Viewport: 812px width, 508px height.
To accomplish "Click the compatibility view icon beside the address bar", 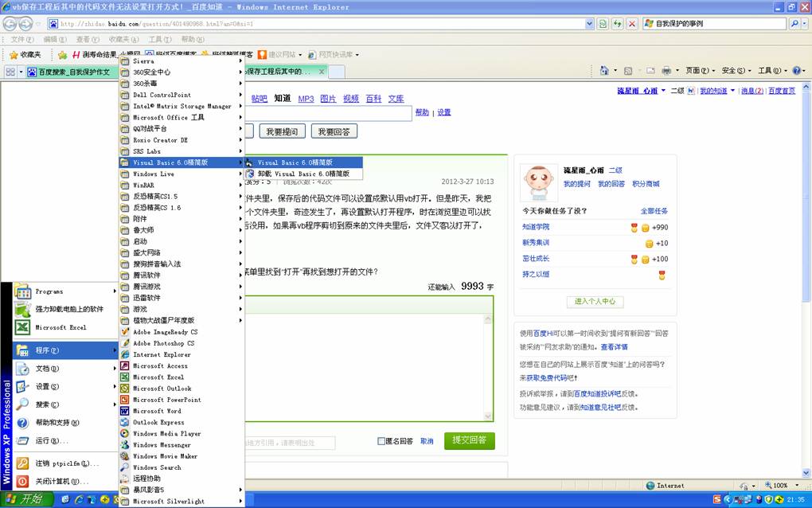I will pyautogui.click(x=603, y=24).
